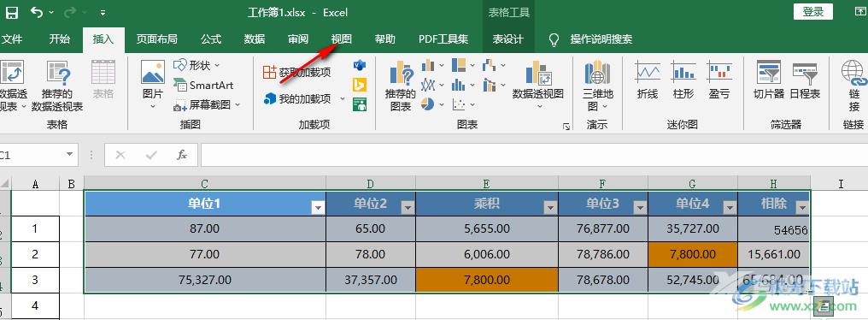Insert a 柱形 column sparkline
Viewport: 868px width, 320px height.
683,80
